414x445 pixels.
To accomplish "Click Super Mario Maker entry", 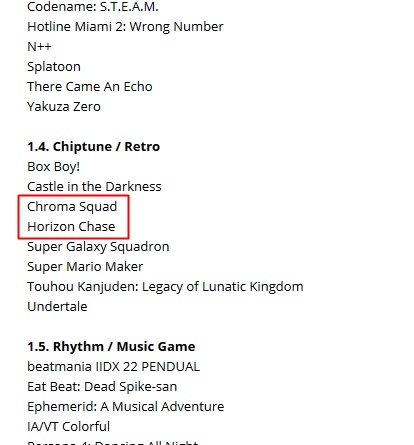I will click(x=85, y=267).
